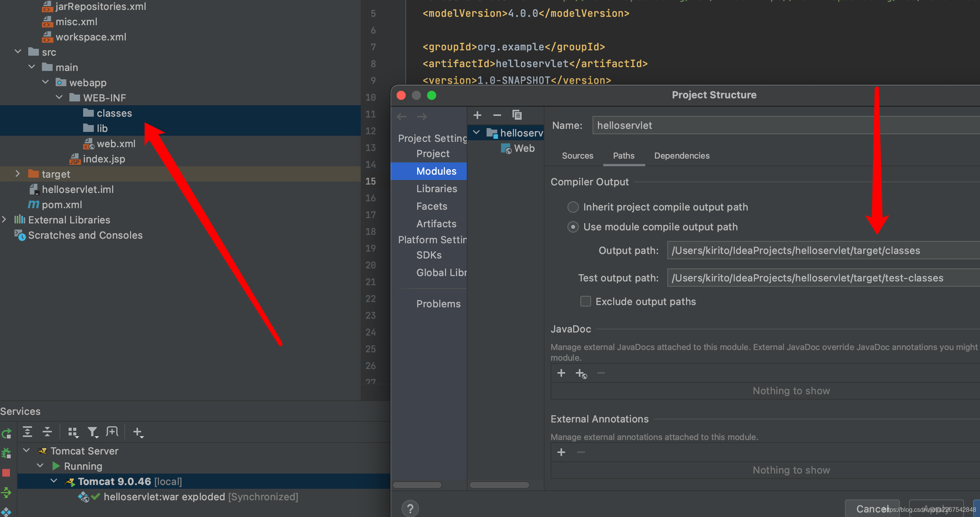The image size is (980, 517).
Task: Collapse the Tomcat Server node
Action: [x=26, y=451]
